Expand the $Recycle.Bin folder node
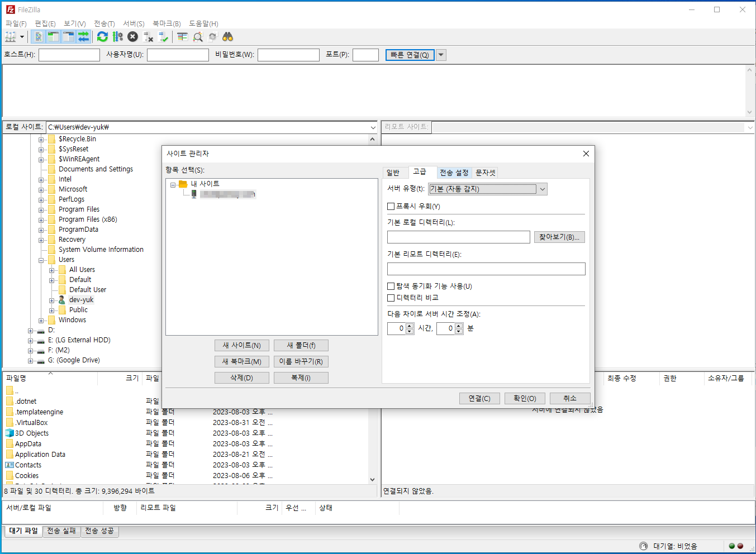Screen dimensions: 756x554 pos(41,140)
